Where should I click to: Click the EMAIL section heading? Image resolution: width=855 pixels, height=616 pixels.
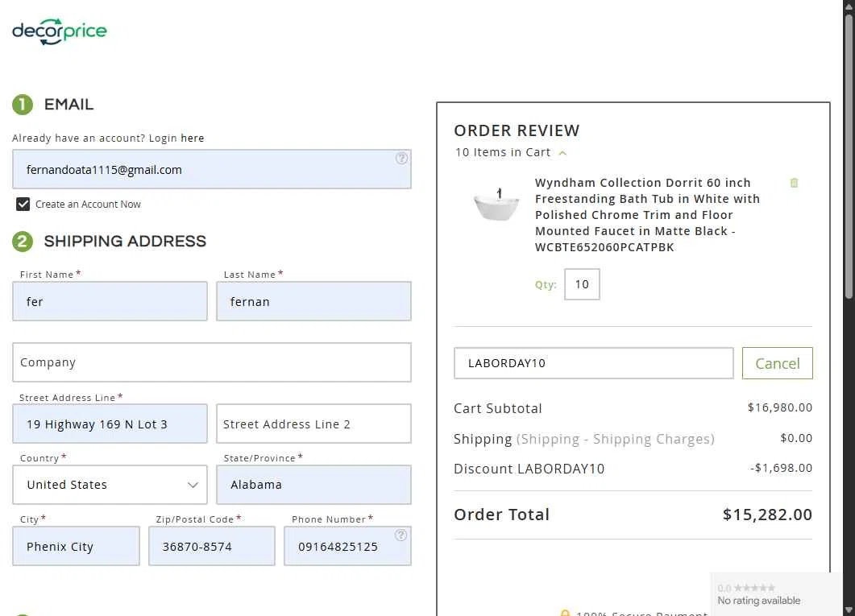tap(68, 105)
